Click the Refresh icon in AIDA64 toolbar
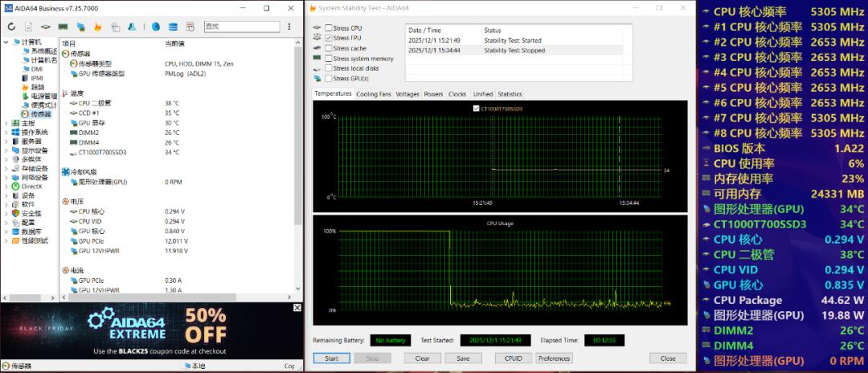Screen dimensions: 868x373 (x=11, y=27)
